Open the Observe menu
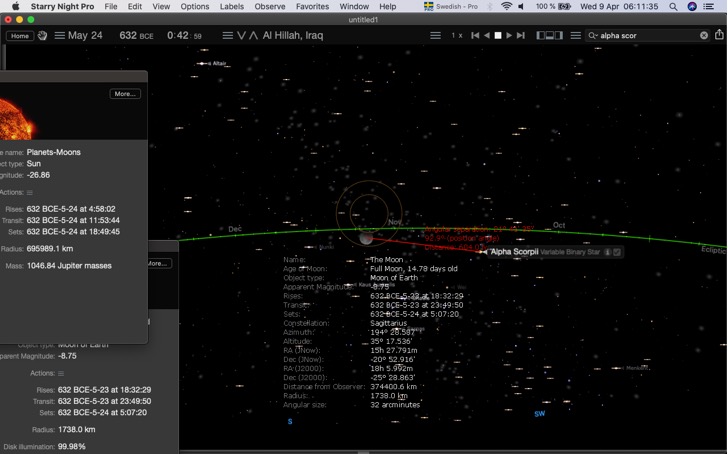 [270, 6]
